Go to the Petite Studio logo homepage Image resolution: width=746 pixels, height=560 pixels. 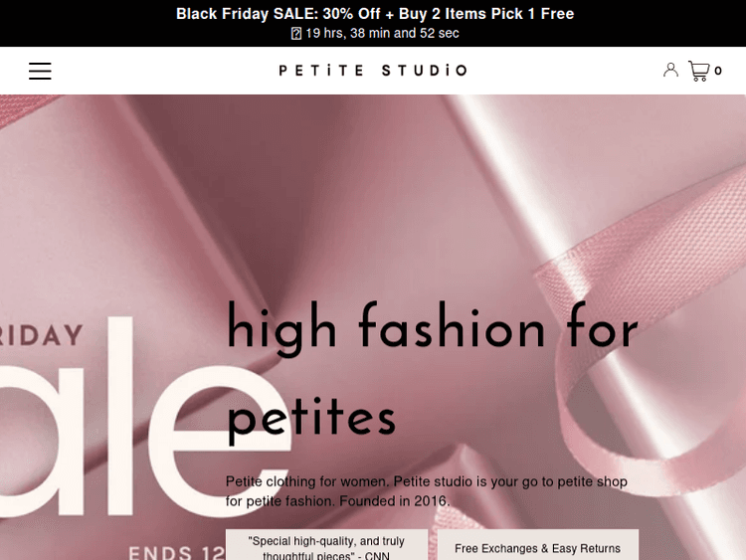tap(373, 71)
